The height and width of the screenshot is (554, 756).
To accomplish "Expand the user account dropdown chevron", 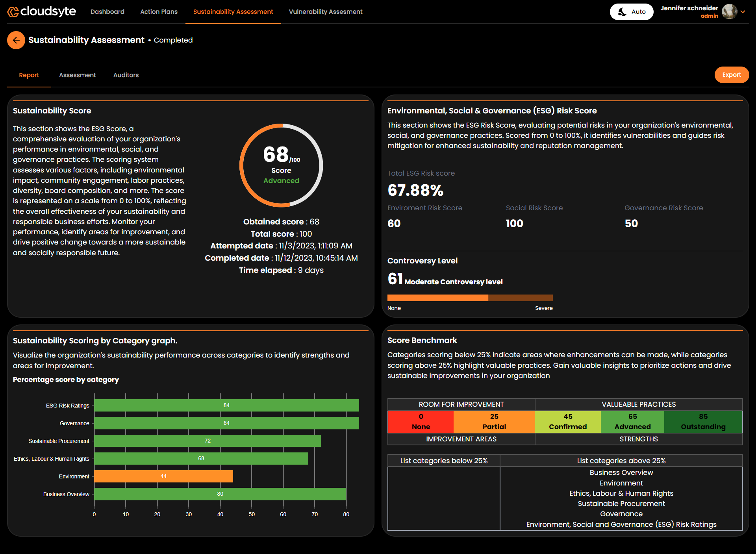I will click(743, 12).
